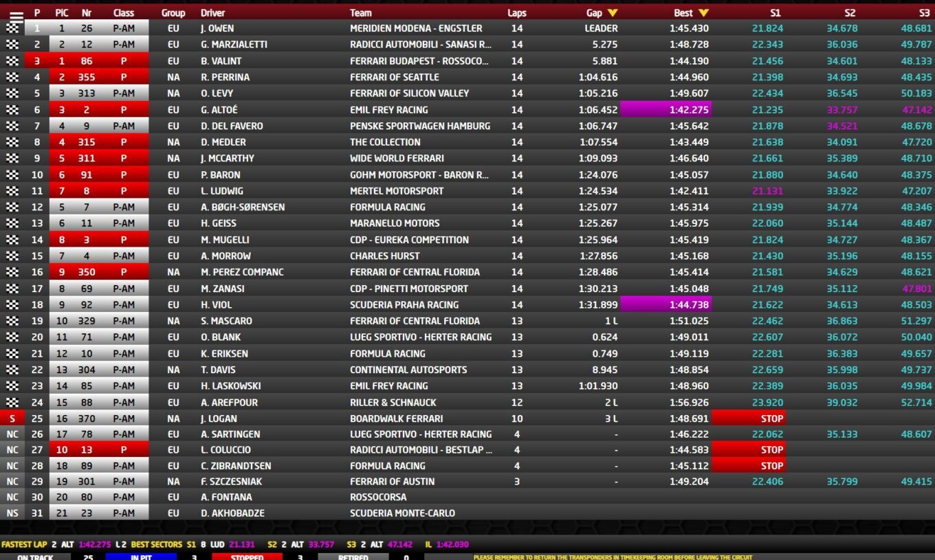The width and height of the screenshot is (935, 560).
Task: Click the checkered flag on D. Medler's row
Action: point(12,142)
